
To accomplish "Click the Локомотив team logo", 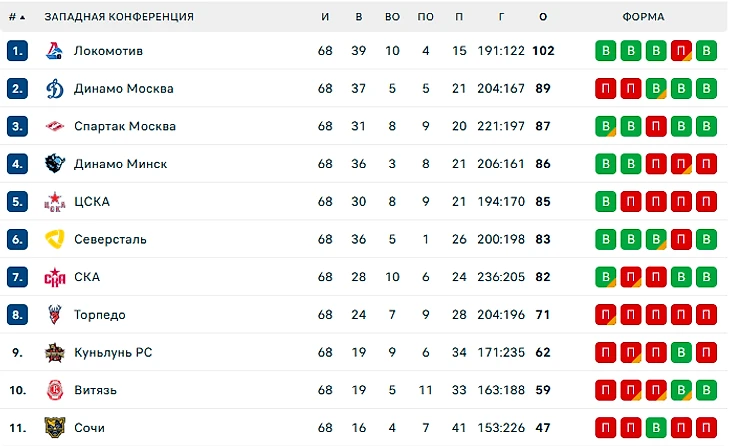I will (x=55, y=51).
